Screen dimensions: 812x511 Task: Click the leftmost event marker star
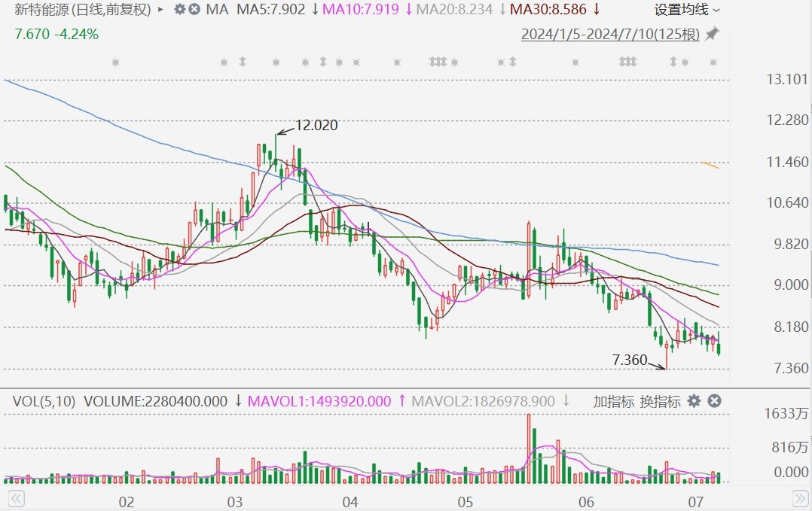[x=114, y=62]
